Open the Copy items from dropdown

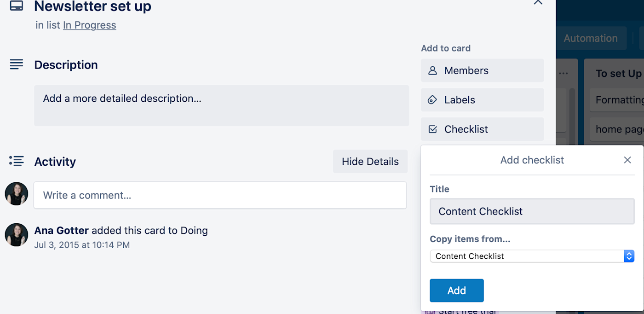pyautogui.click(x=532, y=256)
